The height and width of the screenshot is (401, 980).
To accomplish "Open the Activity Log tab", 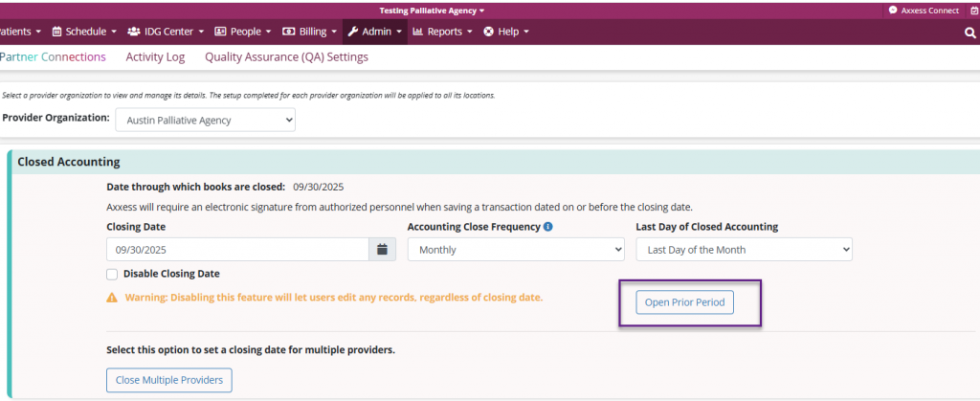I will 155,57.
